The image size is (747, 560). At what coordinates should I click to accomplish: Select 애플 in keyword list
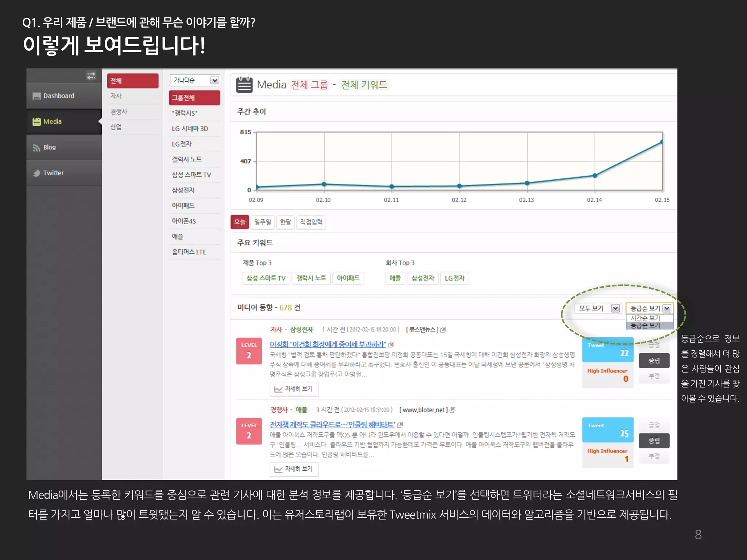click(195, 237)
